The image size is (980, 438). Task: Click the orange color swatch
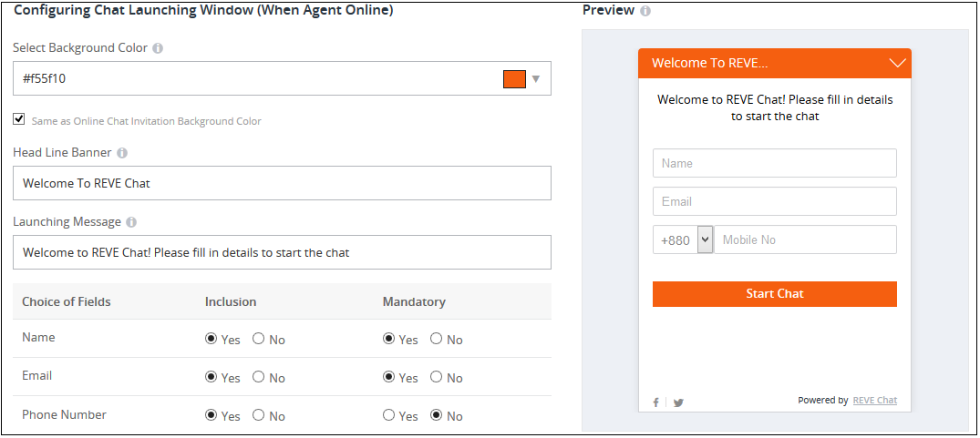point(514,79)
